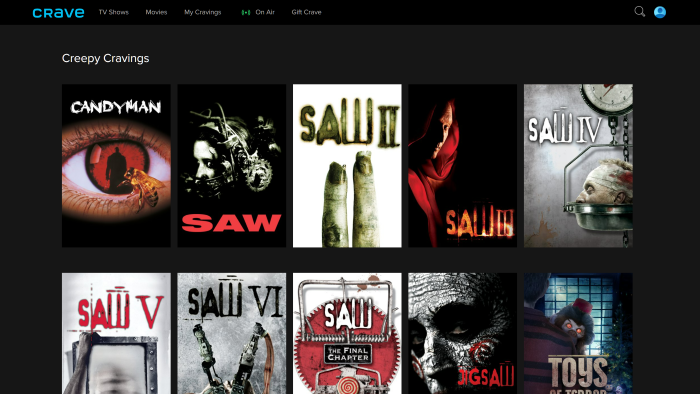Open the Saw II poster
700x394 pixels.
[347, 166]
